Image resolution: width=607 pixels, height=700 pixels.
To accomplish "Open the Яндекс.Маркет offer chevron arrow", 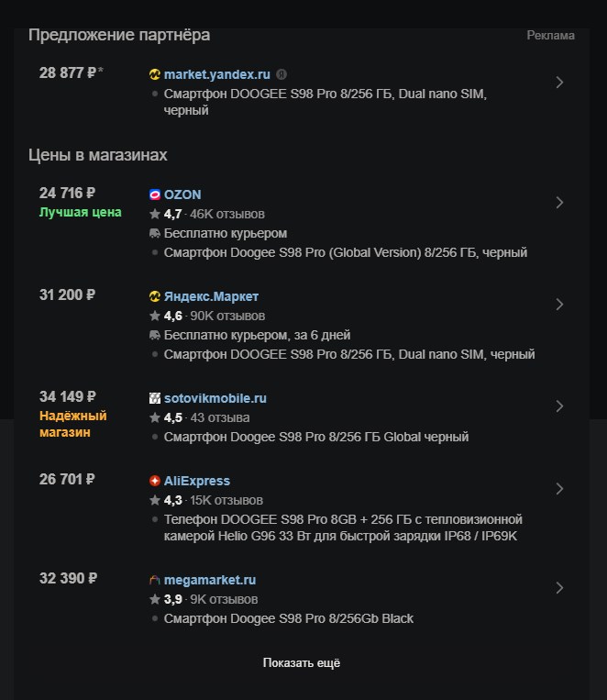I will (559, 304).
